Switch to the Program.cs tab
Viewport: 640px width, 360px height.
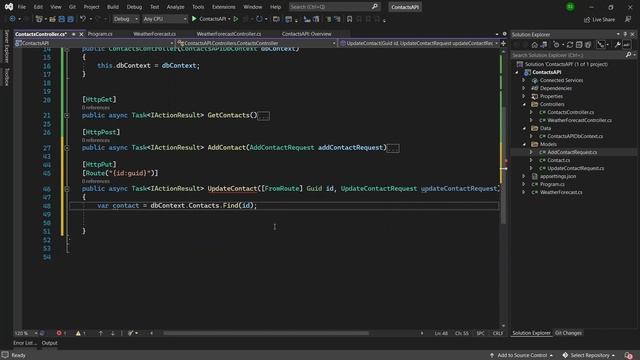(x=100, y=34)
